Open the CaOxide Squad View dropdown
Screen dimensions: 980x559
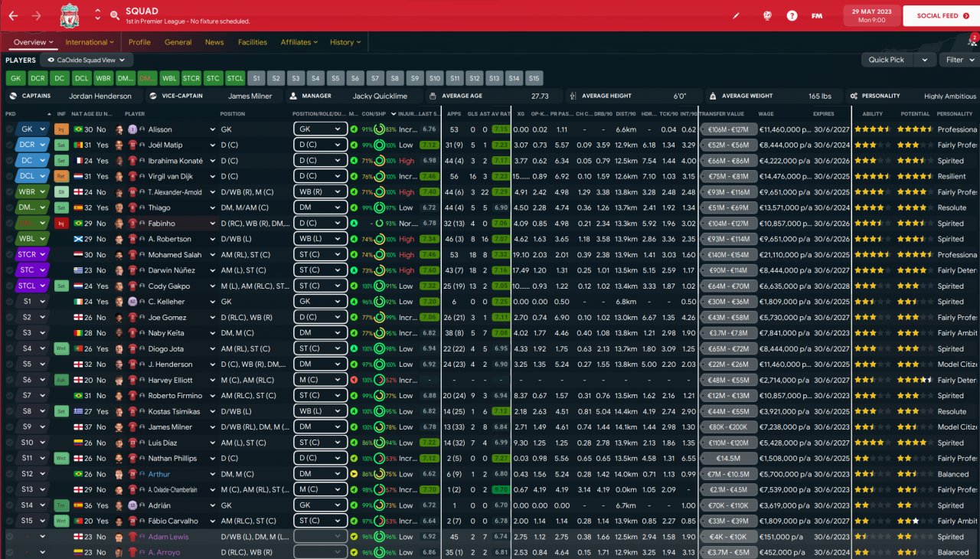click(x=87, y=60)
